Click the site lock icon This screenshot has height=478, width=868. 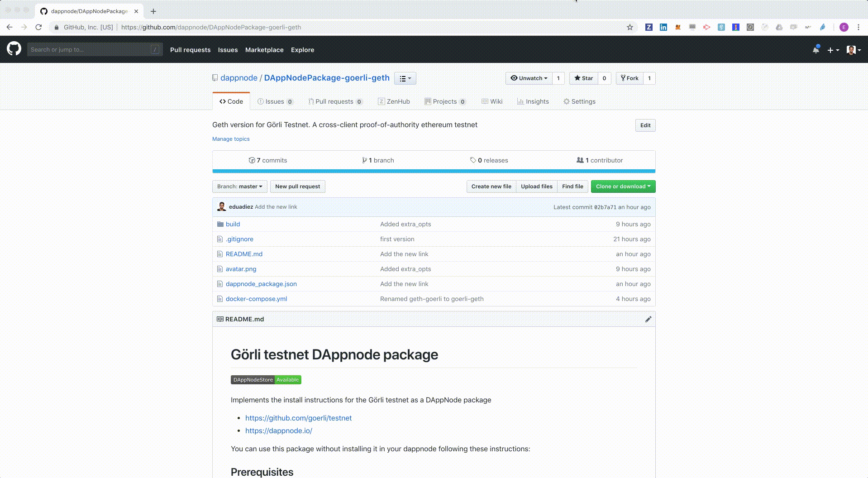tap(56, 27)
